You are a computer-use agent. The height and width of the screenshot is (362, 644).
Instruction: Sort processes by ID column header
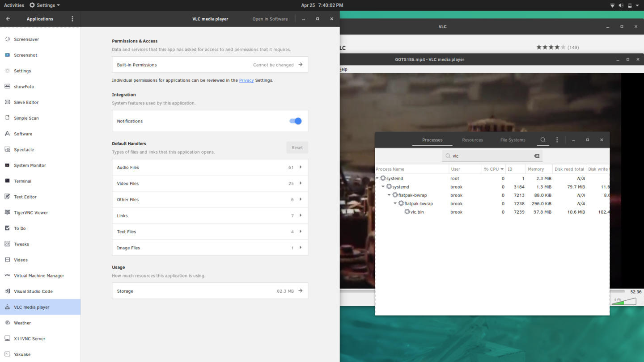coord(516,169)
